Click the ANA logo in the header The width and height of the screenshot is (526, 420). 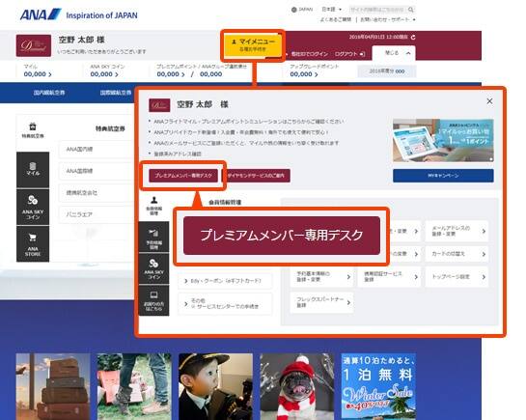[x=41, y=14]
